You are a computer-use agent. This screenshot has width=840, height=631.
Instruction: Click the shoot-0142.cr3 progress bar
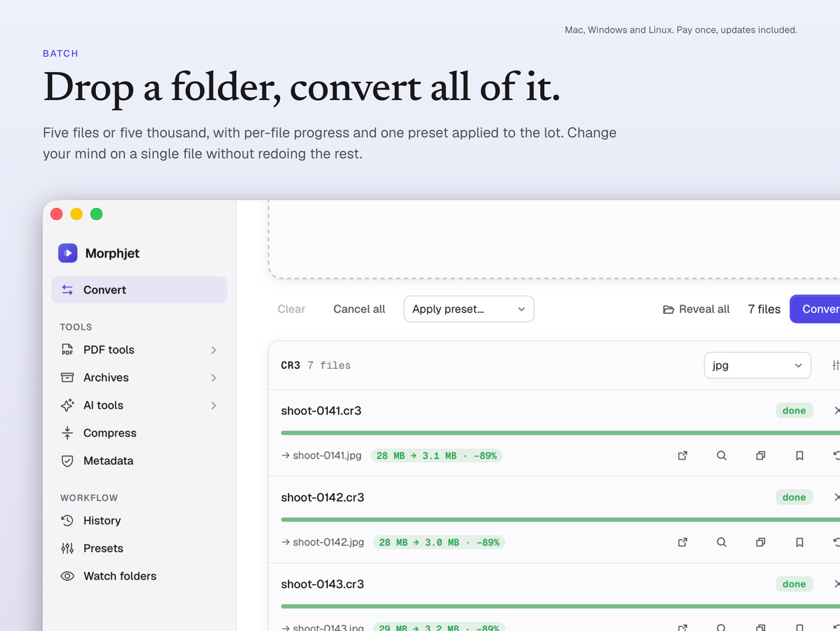(561, 520)
